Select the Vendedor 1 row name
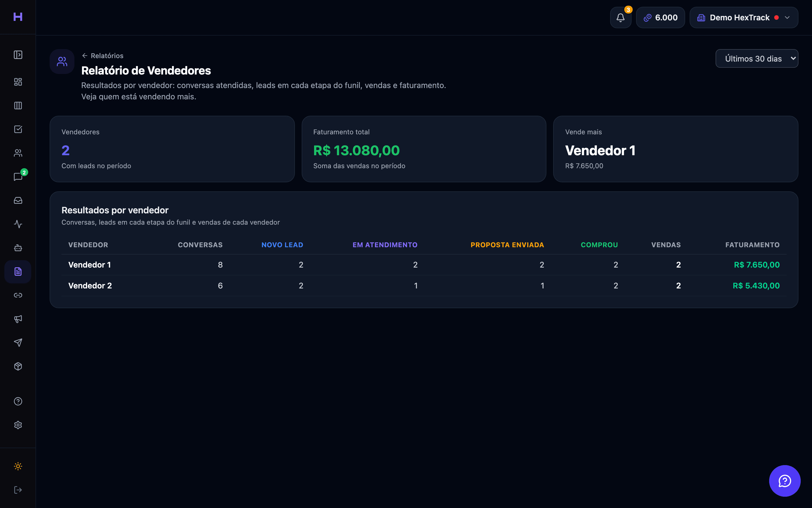The width and height of the screenshot is (812, 508). coord(90,265)
